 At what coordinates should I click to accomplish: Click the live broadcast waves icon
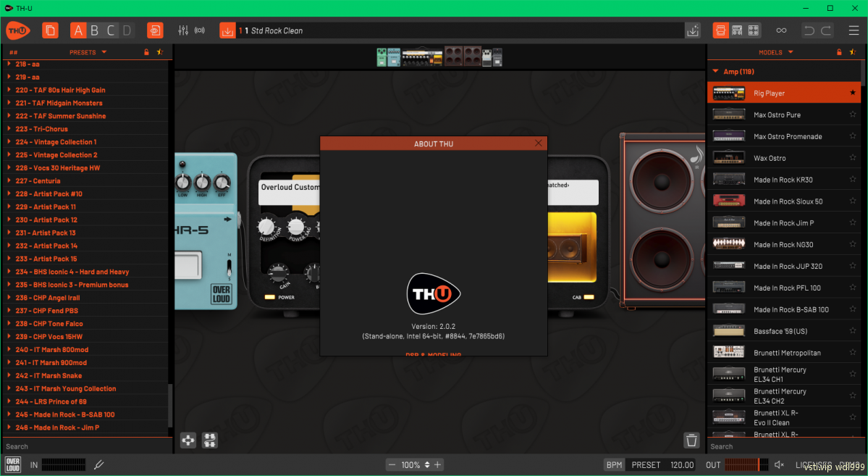pyautogui.click(x=200, y=30)
